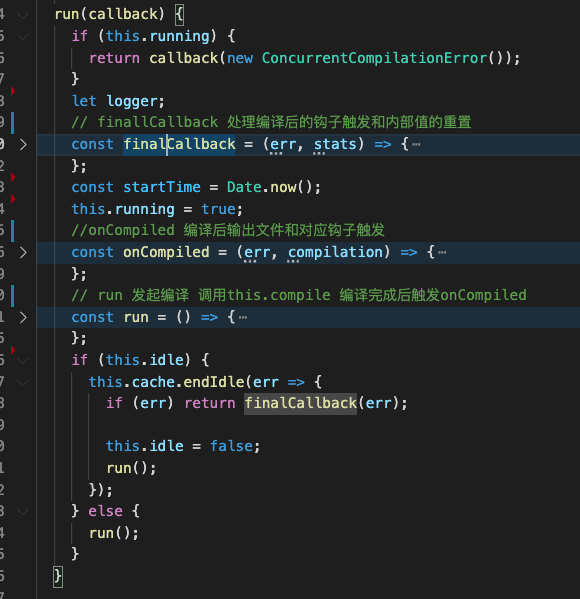The height and width of the screenshot is (599, 580).
Task: Click red deletion marker above 'if (this.idle)' line
Action: pos(13,350)
